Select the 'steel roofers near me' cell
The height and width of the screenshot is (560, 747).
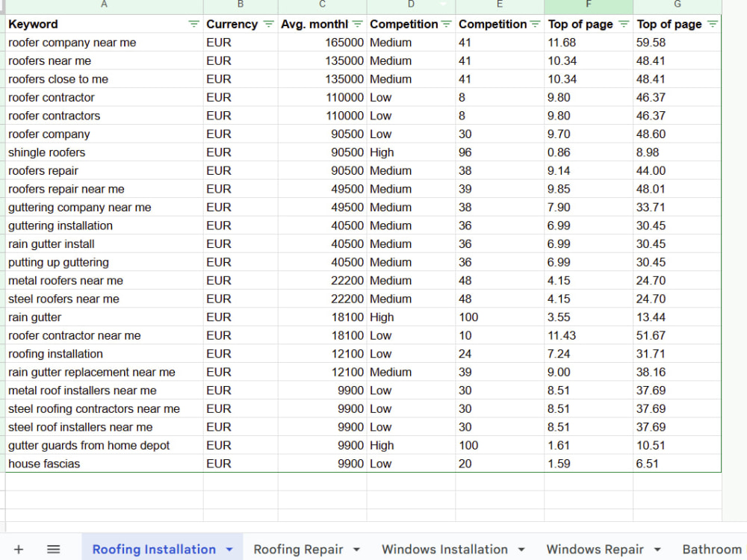[x=105, y=299]
